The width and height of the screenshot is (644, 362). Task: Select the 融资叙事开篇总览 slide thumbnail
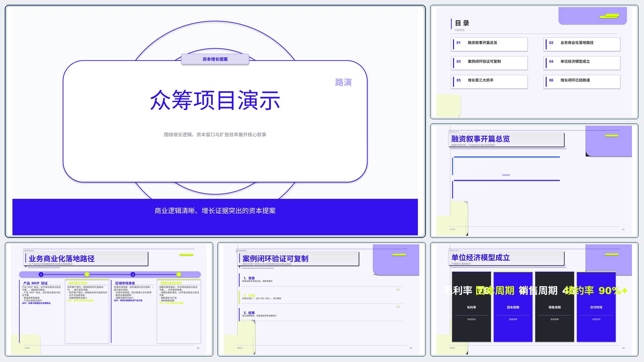point(534,181)
